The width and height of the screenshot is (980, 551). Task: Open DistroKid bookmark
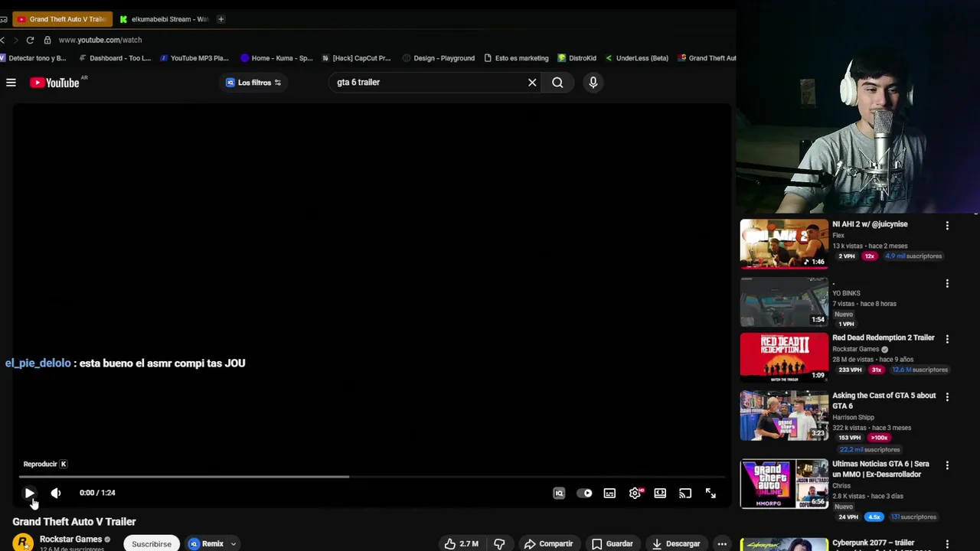pyautogui.click(x=577, y=58)
